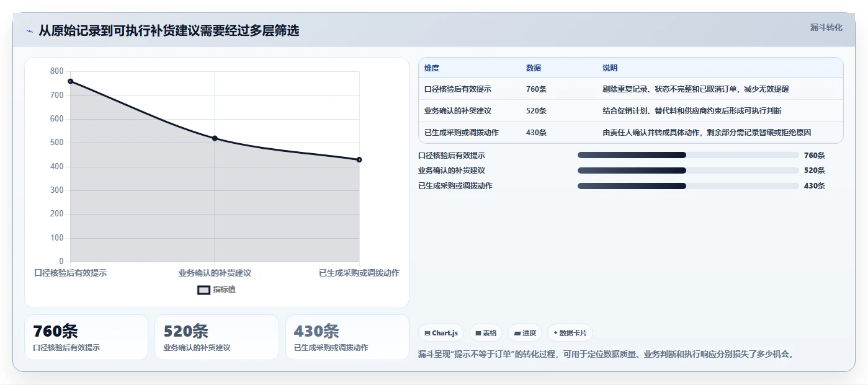Click the 430条 progress bar
This screenshot has height=385, width=868.
(688, 186)
